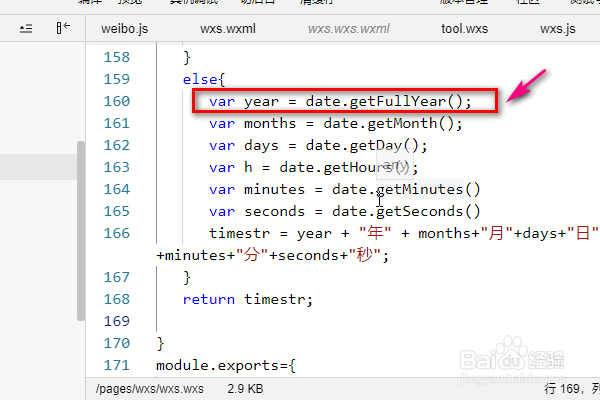
Task: Click line number 160 in gutter
Action: click(x=117, y=101)
